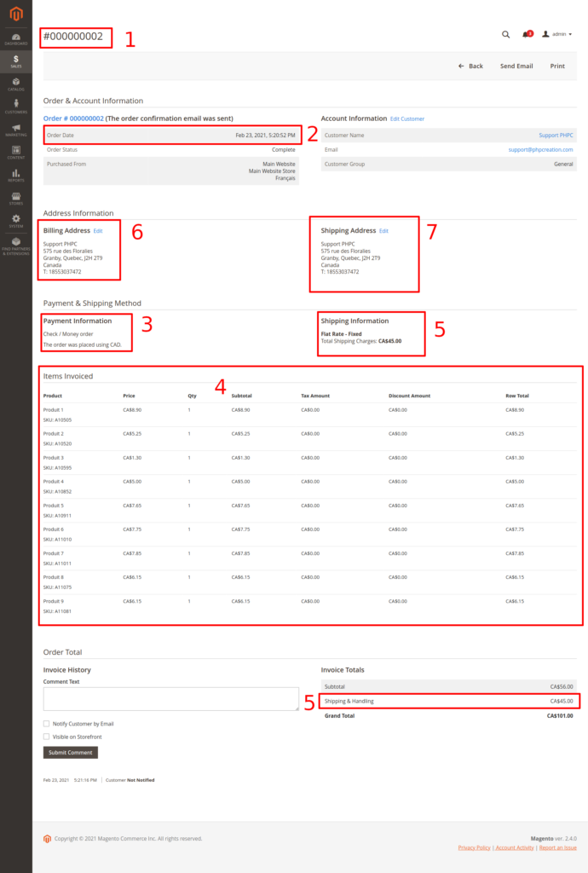The width and height of the screenshot is (588, 873).
Task: Open the Sales menu in sidebar
Action: [x=16, y=61]
